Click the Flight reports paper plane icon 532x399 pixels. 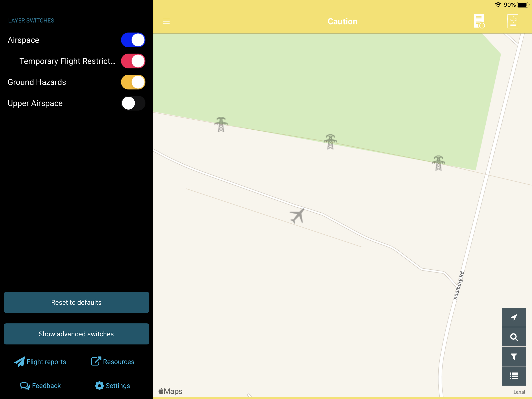coord(19,362)
